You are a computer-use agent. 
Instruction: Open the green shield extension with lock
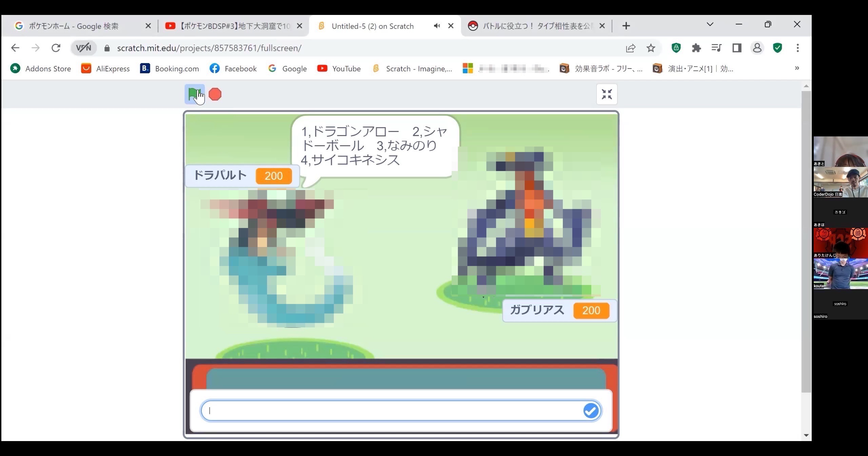(676, 48)
